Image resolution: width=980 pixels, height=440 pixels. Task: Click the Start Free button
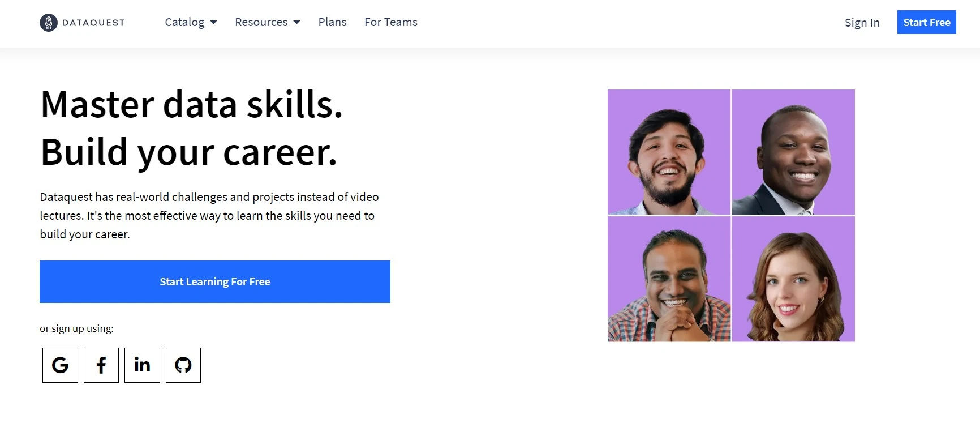tap(926, 22)
